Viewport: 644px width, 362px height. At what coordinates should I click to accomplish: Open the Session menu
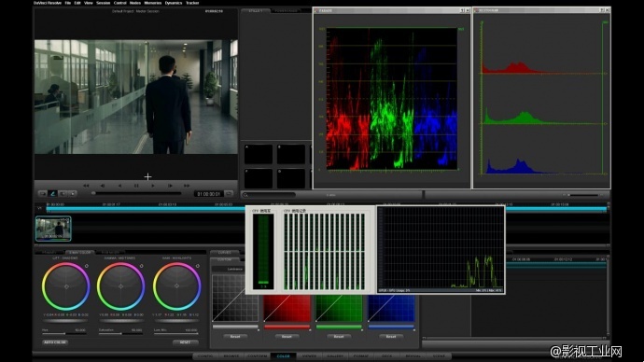tap(103, 3)
